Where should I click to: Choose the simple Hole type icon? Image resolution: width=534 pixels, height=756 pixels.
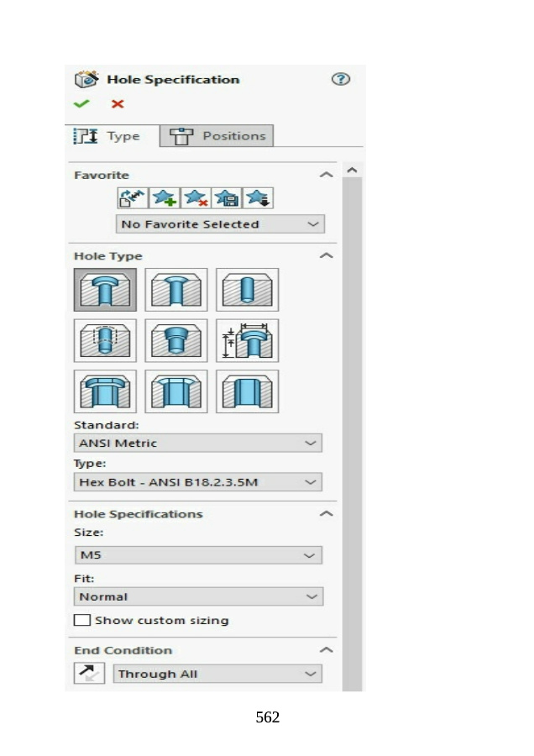pos(247,290)
